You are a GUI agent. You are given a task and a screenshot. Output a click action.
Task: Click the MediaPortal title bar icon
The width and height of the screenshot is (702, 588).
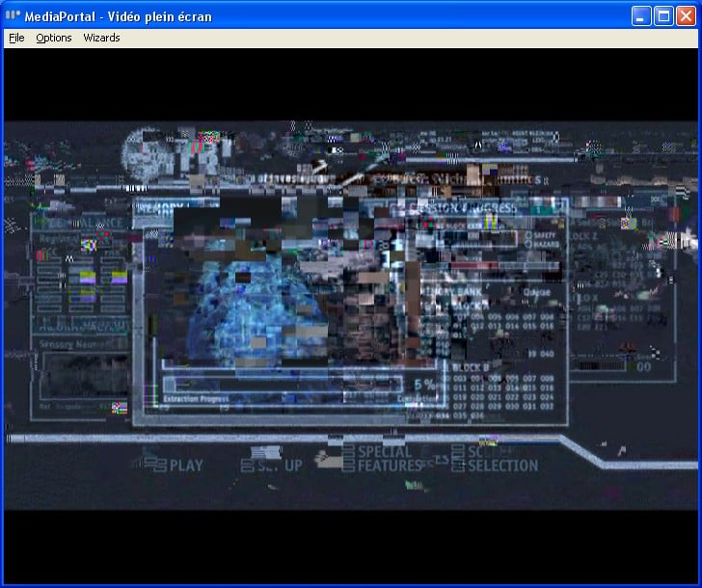(x=13, y=16)
